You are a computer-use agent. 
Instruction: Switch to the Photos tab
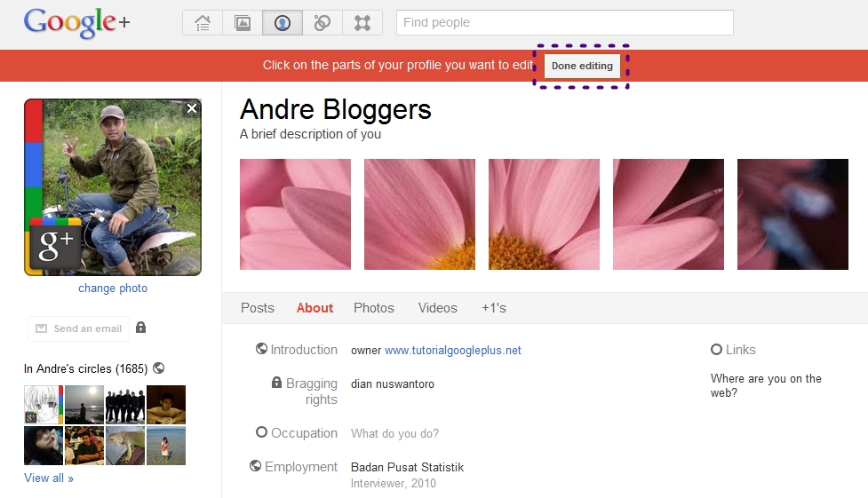[x=374, y=308]
